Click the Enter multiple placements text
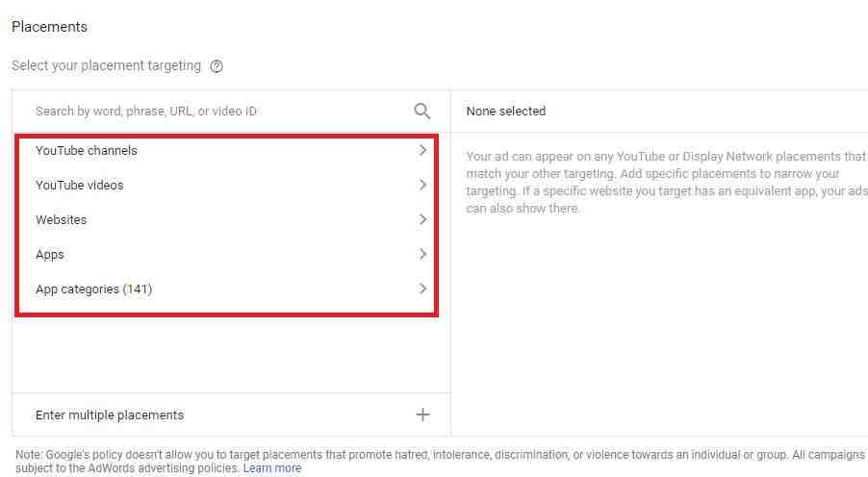The height and width of the screenshot is (477, 868). 110,415
